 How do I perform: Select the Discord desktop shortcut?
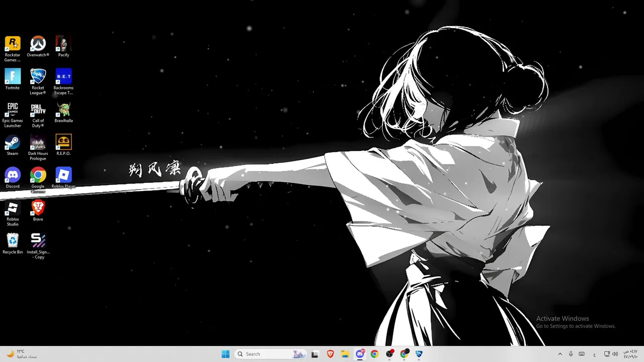13,178
